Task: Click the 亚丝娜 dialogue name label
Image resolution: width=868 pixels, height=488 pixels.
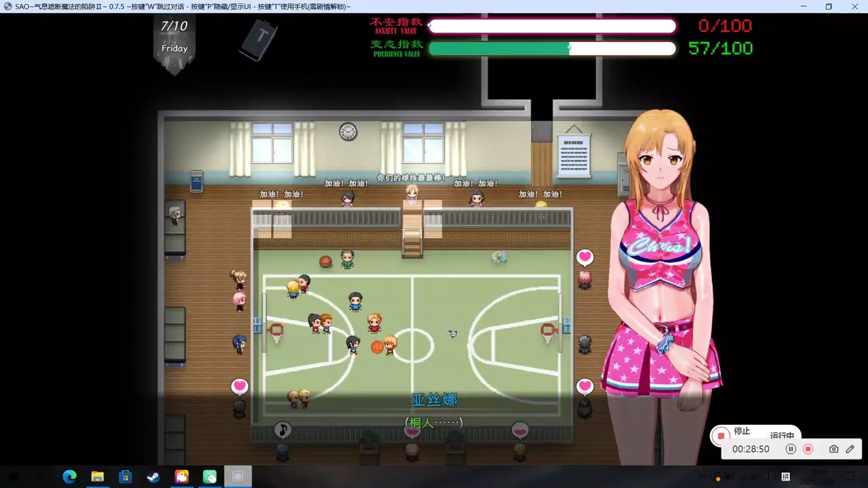Action: [434, 400]
